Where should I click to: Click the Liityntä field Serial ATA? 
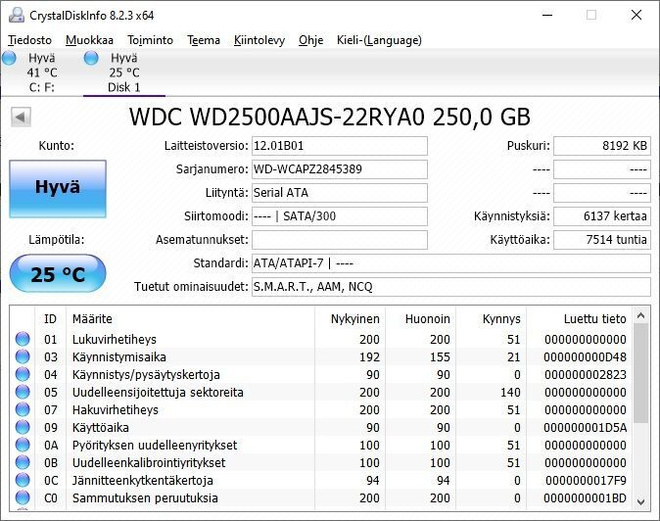coord(340,193)
